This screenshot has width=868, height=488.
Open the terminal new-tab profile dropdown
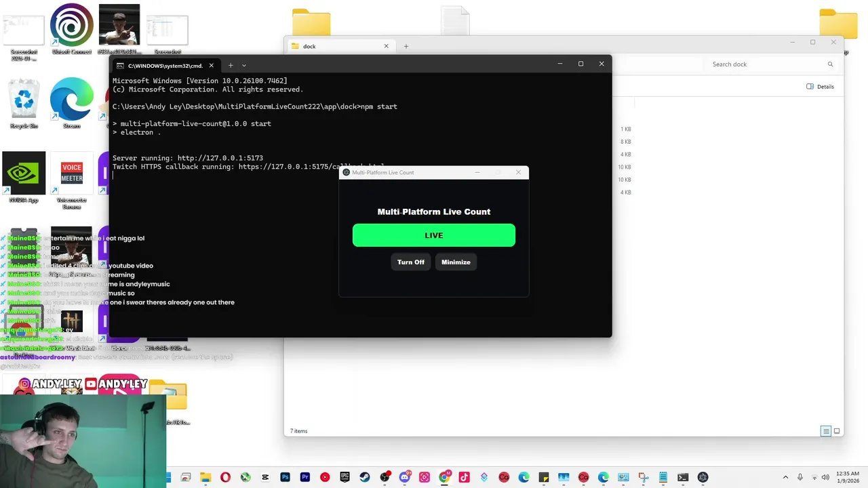click(x=244, y=66)
